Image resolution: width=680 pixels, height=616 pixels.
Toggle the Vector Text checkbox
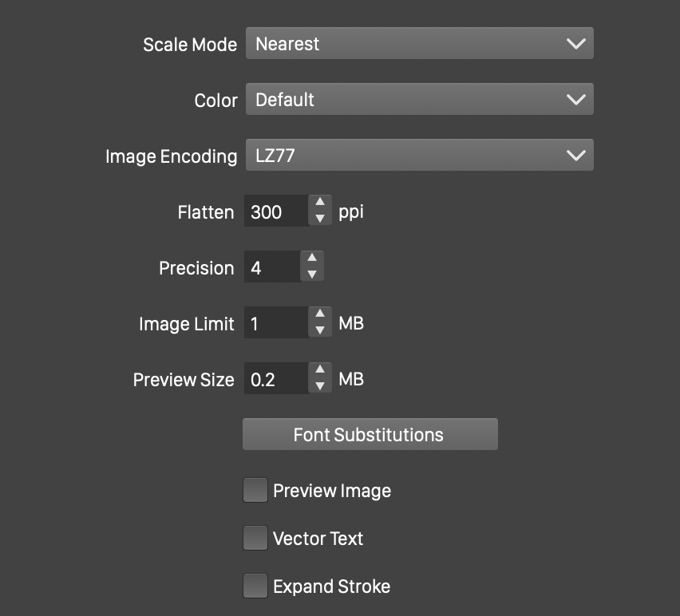point(255,539)
